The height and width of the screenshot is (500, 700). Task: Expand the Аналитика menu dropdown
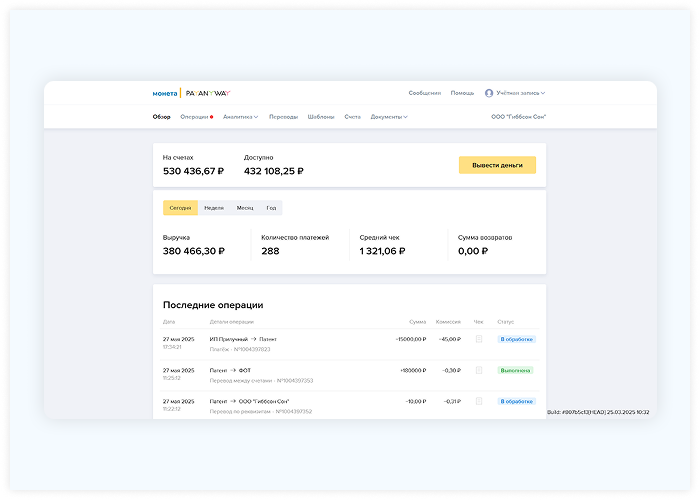[240, 117]
